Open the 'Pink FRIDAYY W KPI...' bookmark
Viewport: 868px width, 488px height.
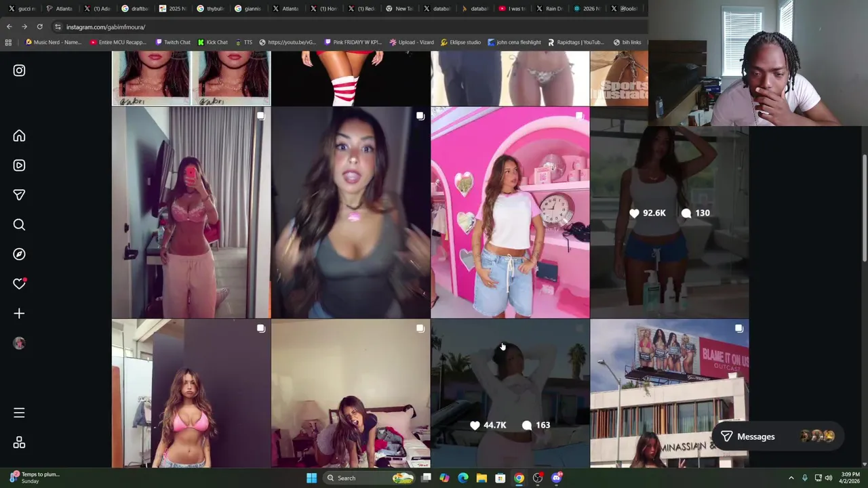pos(353,43)
